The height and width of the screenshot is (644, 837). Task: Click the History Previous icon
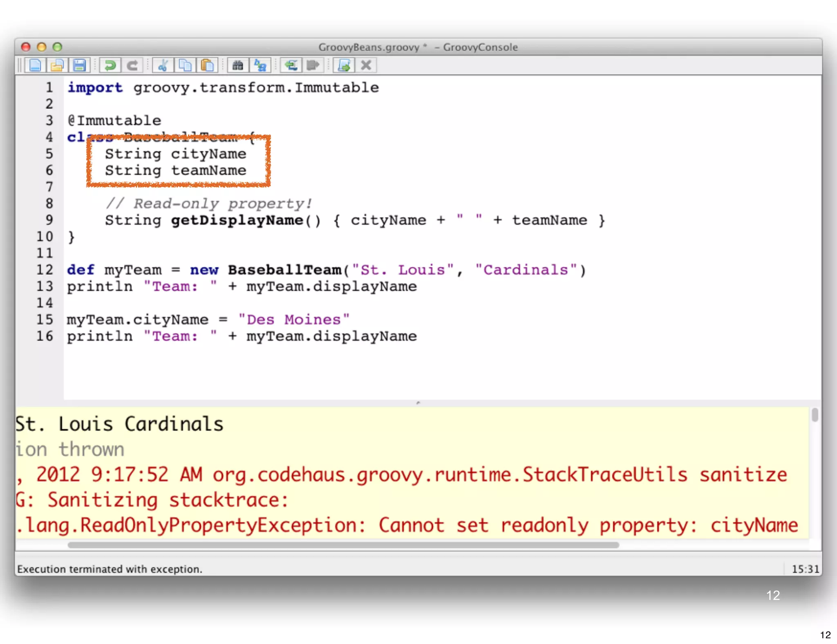(x=291, y=65)
